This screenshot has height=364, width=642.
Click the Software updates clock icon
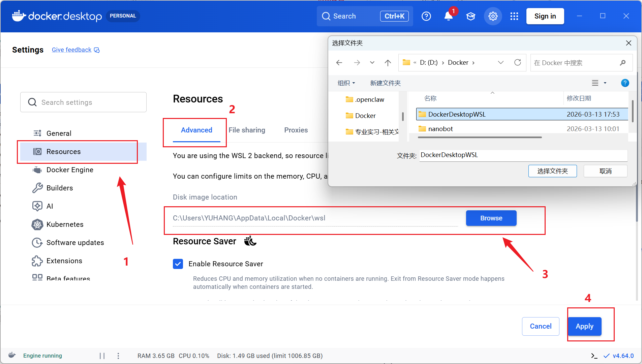[37, 243]
